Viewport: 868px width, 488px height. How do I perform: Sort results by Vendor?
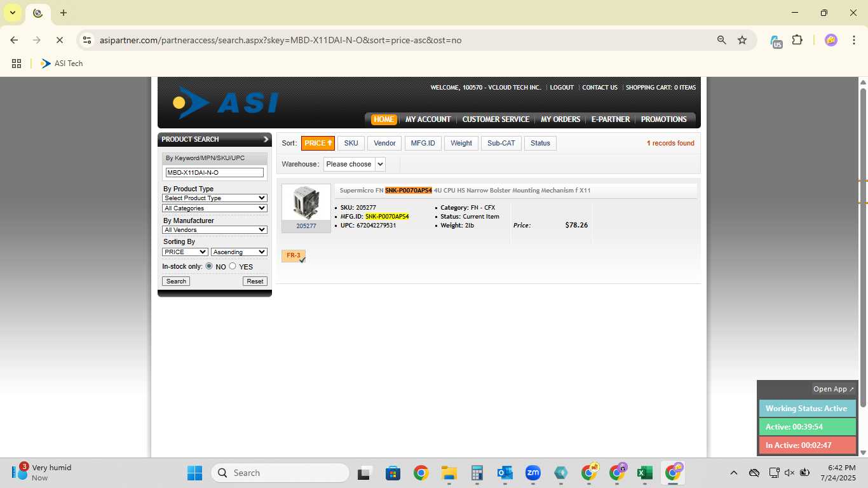[384, 143]
